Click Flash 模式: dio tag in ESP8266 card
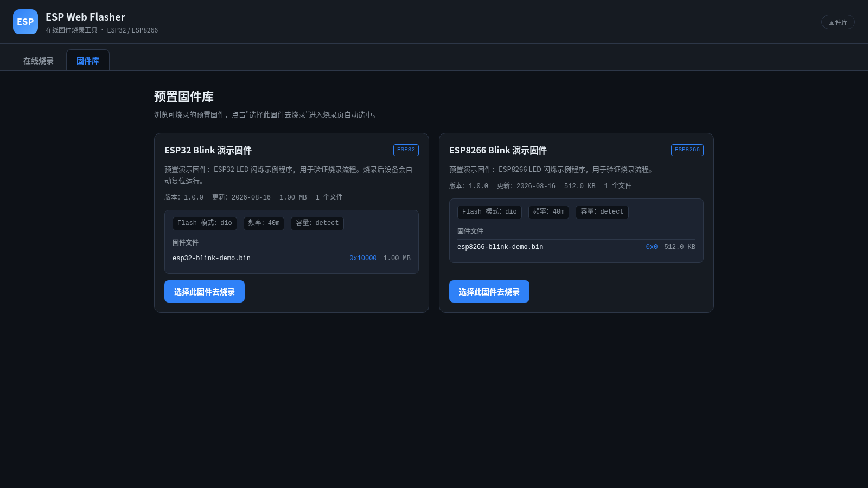This screenshot has width=868, height=488. (489, 212)
